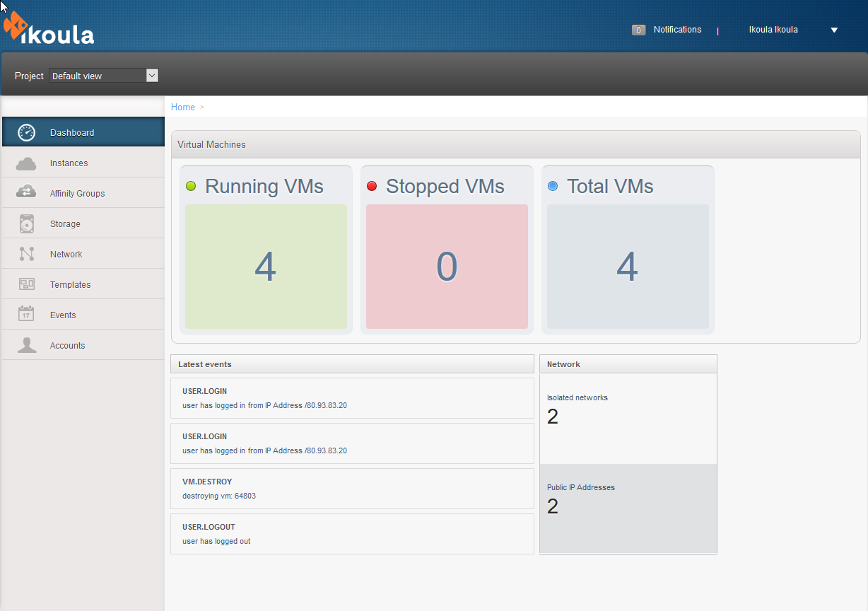The image size is (868, 611).
Task: Select Storage in the sidebar
Action: (83, 223)
